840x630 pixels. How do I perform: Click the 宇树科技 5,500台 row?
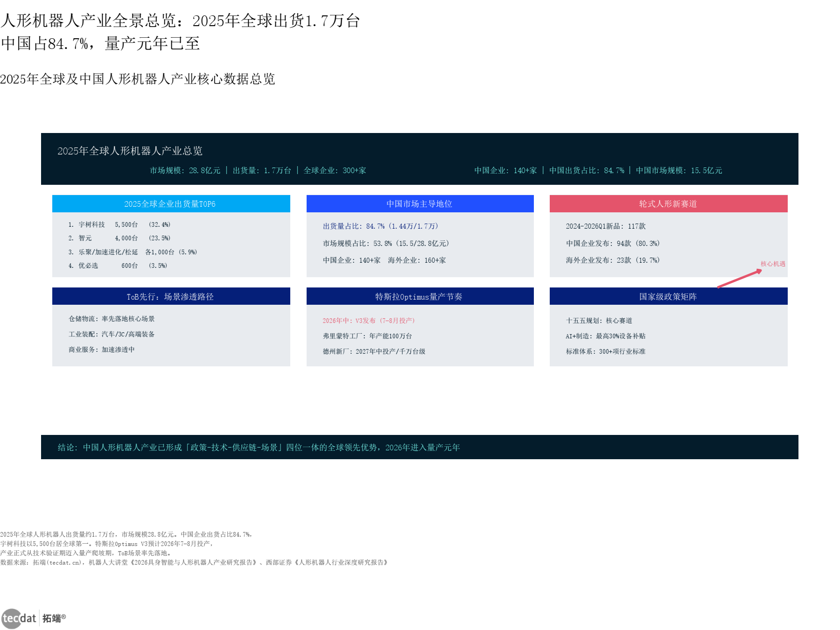coord(119,224)
